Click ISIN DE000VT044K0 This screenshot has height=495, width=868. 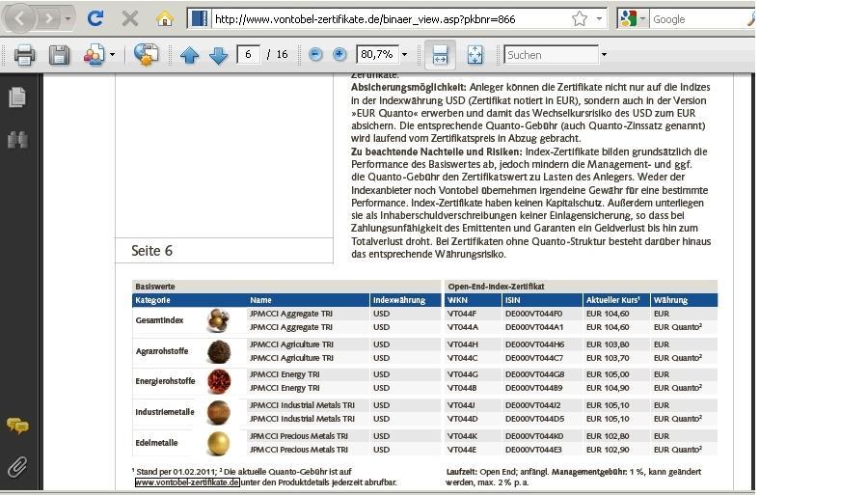click(534, 436)
